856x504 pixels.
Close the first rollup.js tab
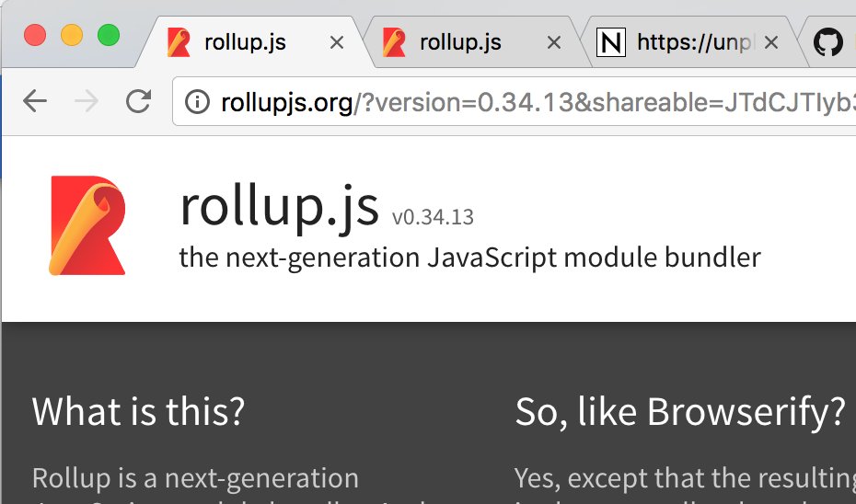tap(337, 42)
